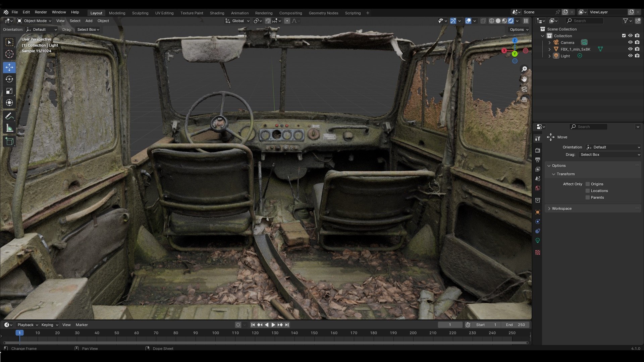The height and width of the screenshot is (362, 644).
Task: Choose the Measure tool
Action: pos(9,128)
